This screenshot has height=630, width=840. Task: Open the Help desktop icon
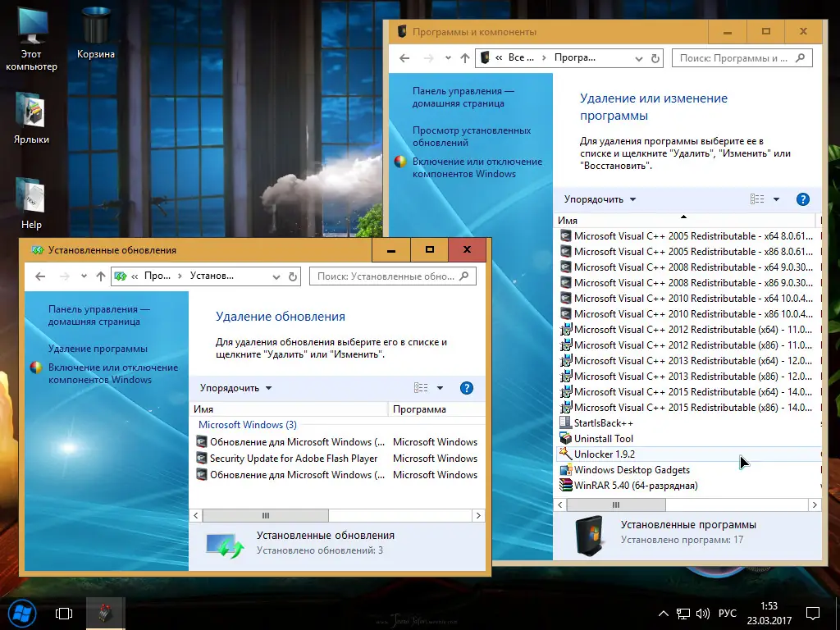pos(31,203)
